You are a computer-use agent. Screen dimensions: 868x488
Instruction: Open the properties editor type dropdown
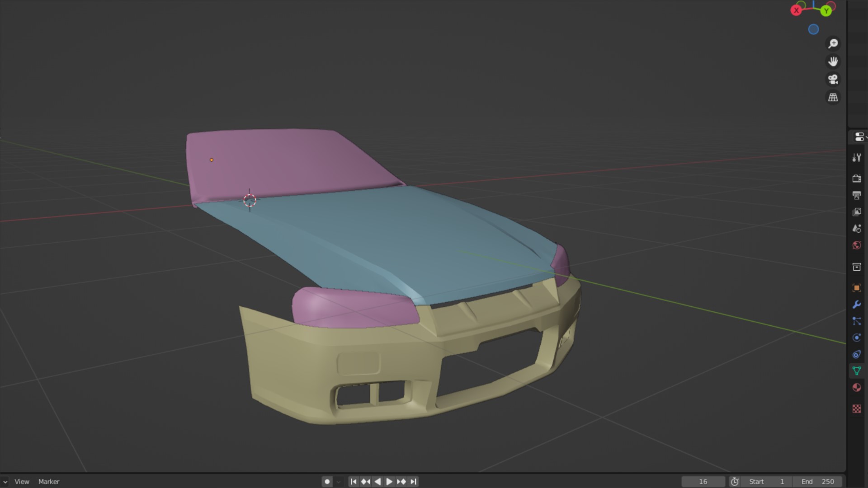[859, 137]
